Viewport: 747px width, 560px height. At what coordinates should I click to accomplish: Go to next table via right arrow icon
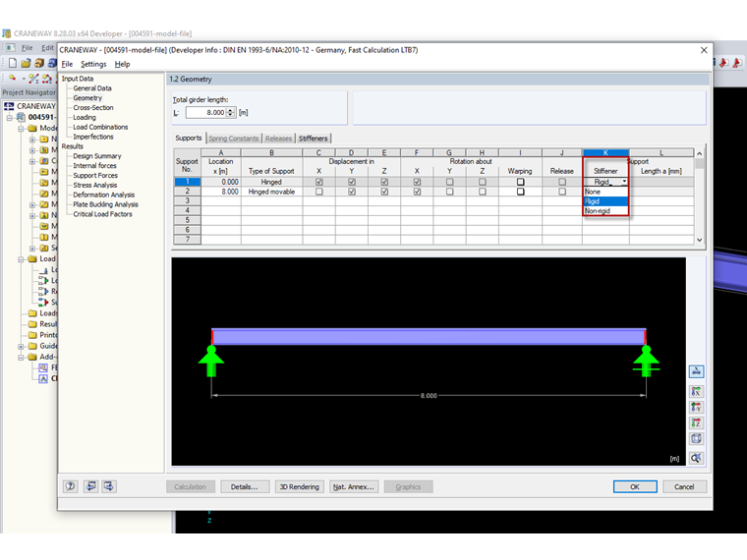109,486
